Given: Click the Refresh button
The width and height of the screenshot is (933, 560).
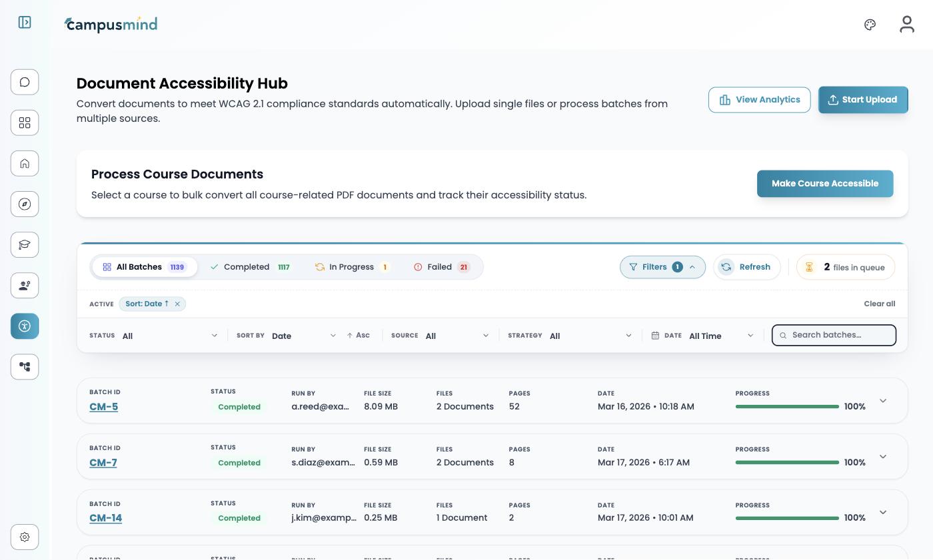Looking at the screenshot, I should tap(746, 267).
